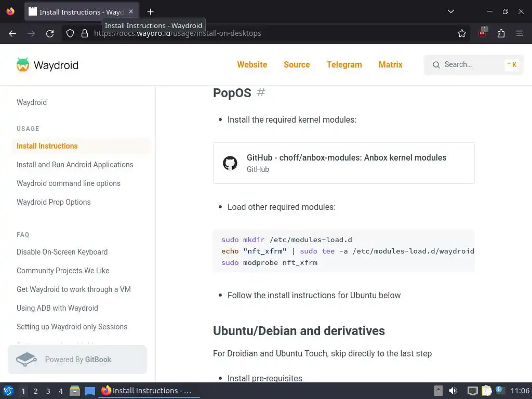
Task: Open Disable On-Screen Keyboard FAQ
Action: 62,252
